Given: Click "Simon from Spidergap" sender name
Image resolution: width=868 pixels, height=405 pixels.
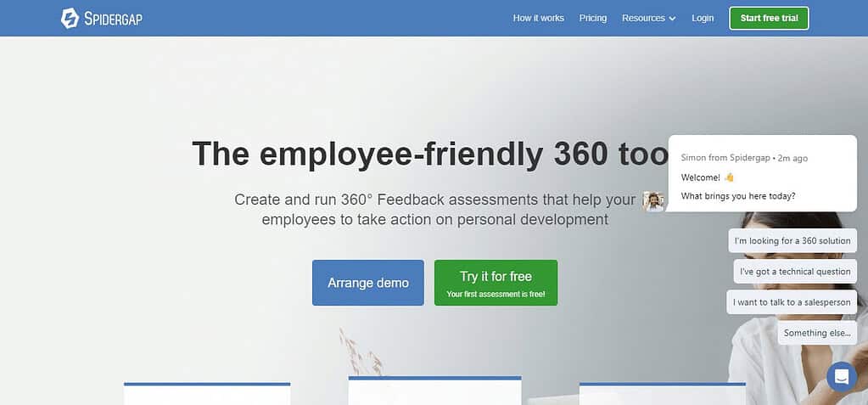Looking at the screenshot, I should tap(725, 158).
